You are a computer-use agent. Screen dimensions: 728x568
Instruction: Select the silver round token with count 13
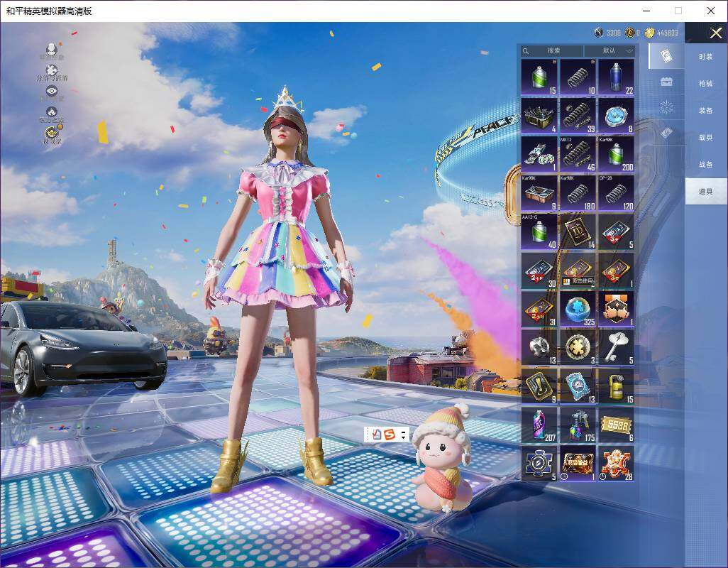point(539,348)
